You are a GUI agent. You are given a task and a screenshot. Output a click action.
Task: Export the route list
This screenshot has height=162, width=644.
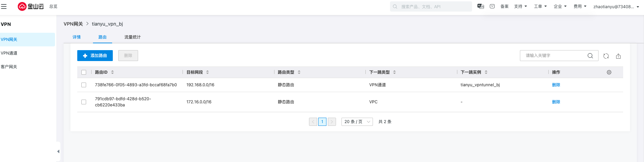coord(618,56)
